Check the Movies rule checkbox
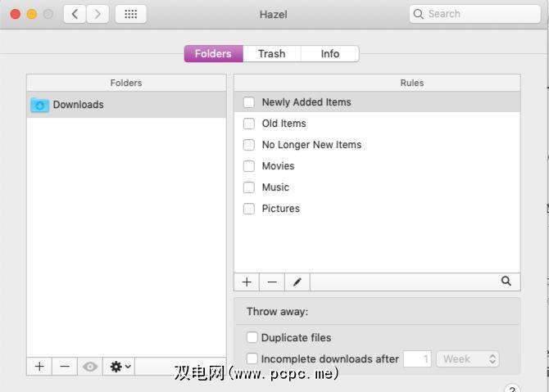 [249, 166]
